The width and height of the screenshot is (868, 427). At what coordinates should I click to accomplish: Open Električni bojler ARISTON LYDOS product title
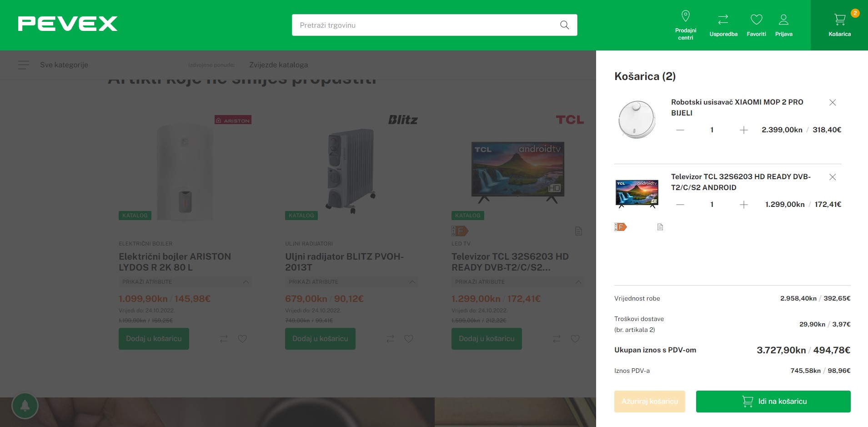click(175, 262)
